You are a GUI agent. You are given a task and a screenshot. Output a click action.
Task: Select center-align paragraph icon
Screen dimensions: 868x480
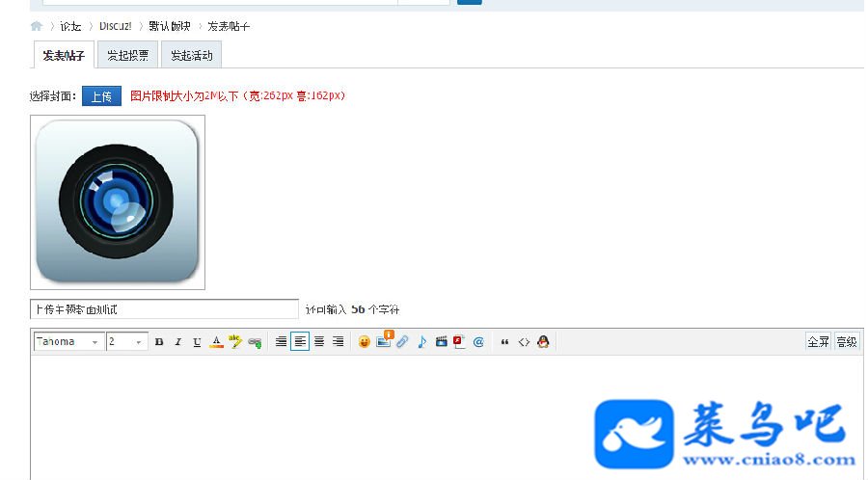click(319, 342)
